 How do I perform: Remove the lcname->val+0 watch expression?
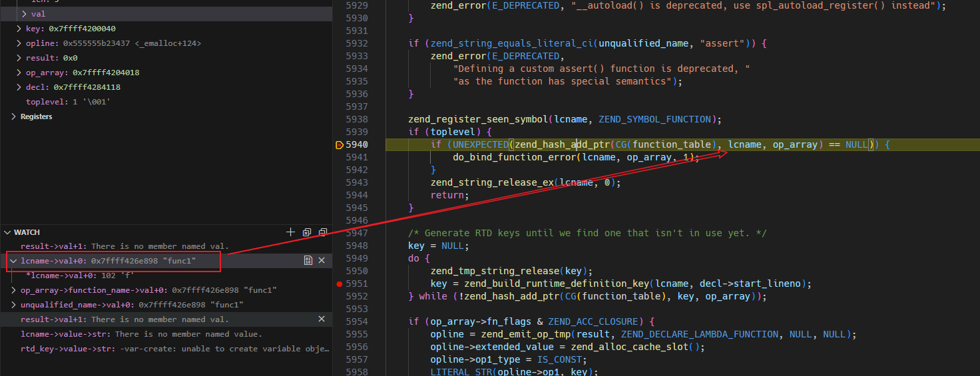322,261
